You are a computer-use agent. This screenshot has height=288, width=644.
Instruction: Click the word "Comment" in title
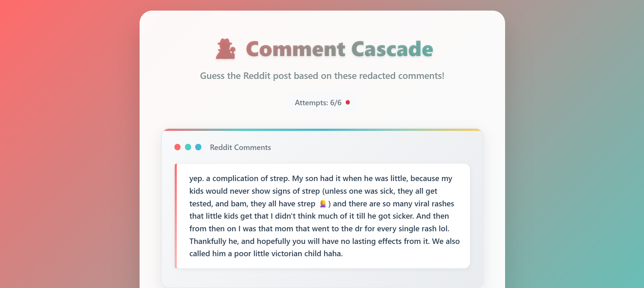pyautogui.click(x=296, y=49)
